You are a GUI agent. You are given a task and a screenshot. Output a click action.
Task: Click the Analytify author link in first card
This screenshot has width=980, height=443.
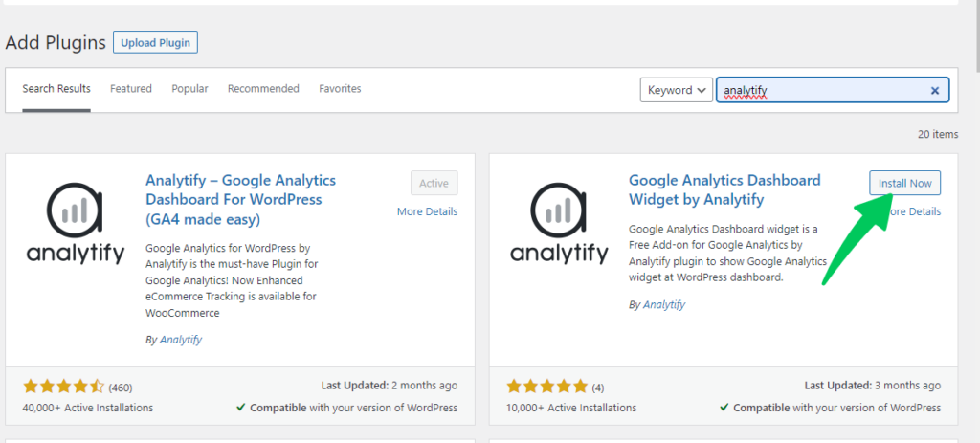(181, 340)
